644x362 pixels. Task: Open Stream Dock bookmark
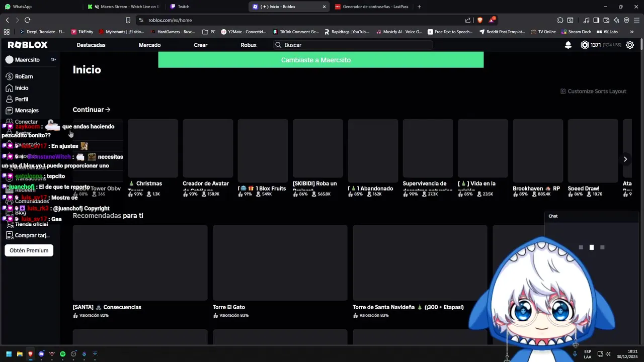click(x=576, y=32)
